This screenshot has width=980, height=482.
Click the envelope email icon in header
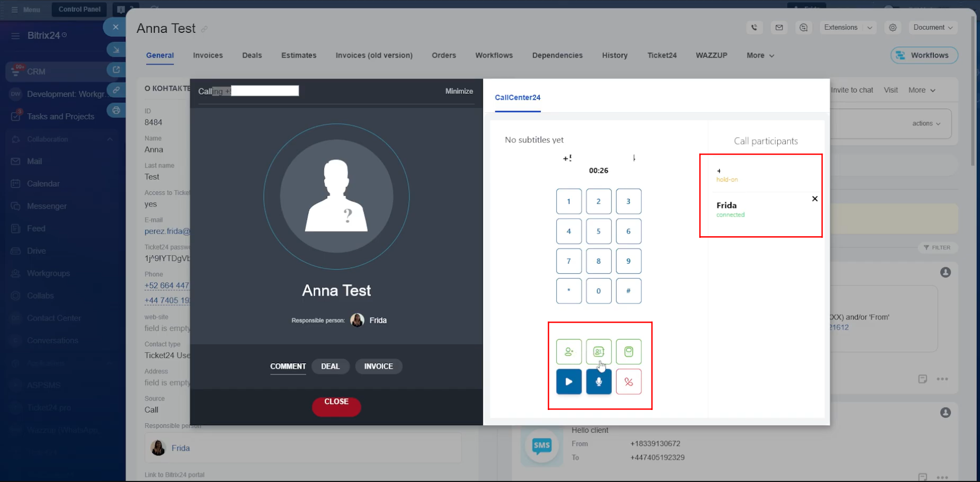779,28
